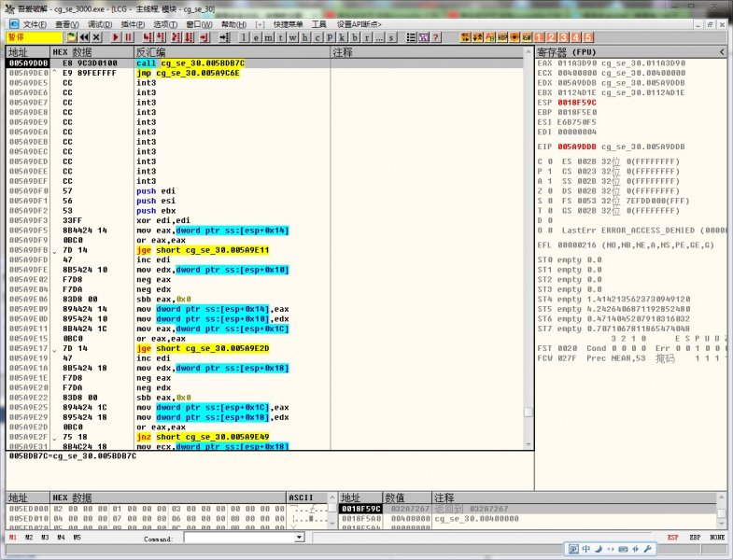Select the 'jmp cg_se_30.005A9C6E' instruction row
This screenshot has width=733, height=560.
click(x=264, y=73)
